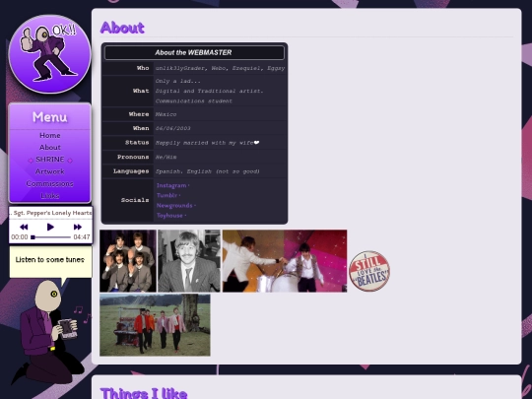This screenshot has height=399, width=532.
Task: Click the 'Listen to some tunes' speech bubble
Action: (50, 262)
